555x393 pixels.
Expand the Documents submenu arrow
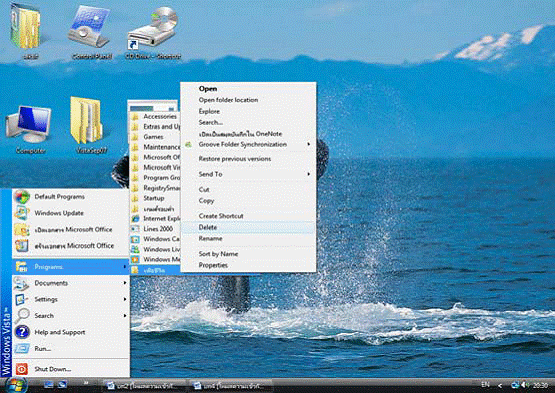(125, 283)
